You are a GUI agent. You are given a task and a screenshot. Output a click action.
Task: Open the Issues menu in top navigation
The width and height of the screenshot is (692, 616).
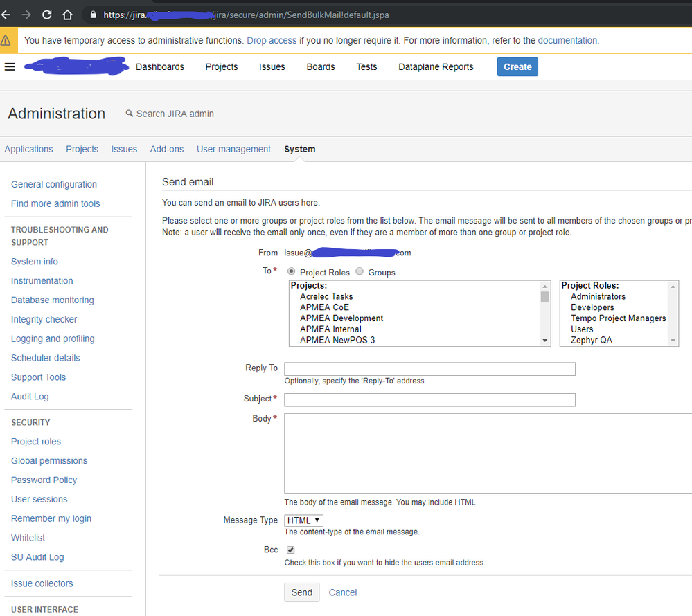pyautogui.click(x=272, y=67)
